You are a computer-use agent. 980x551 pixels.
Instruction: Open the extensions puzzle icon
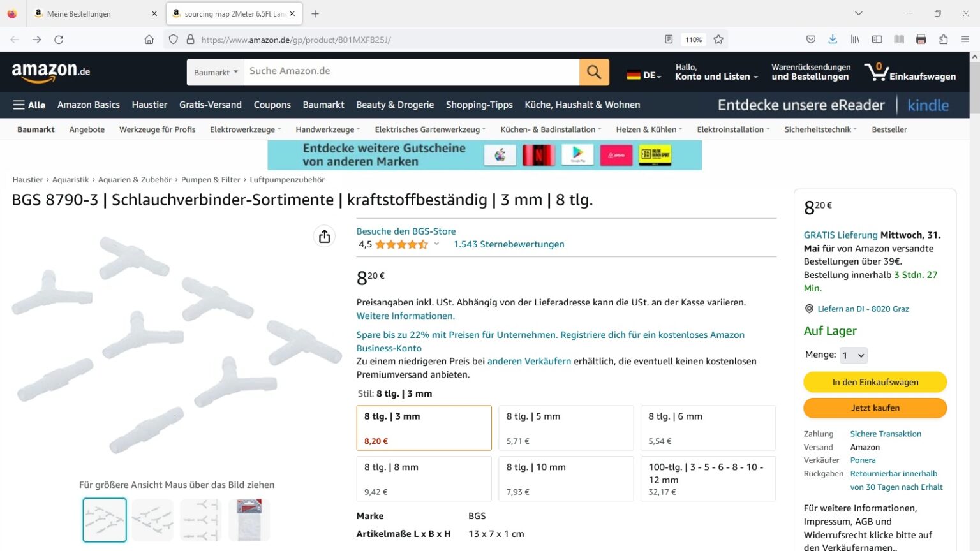click(943, 39)
